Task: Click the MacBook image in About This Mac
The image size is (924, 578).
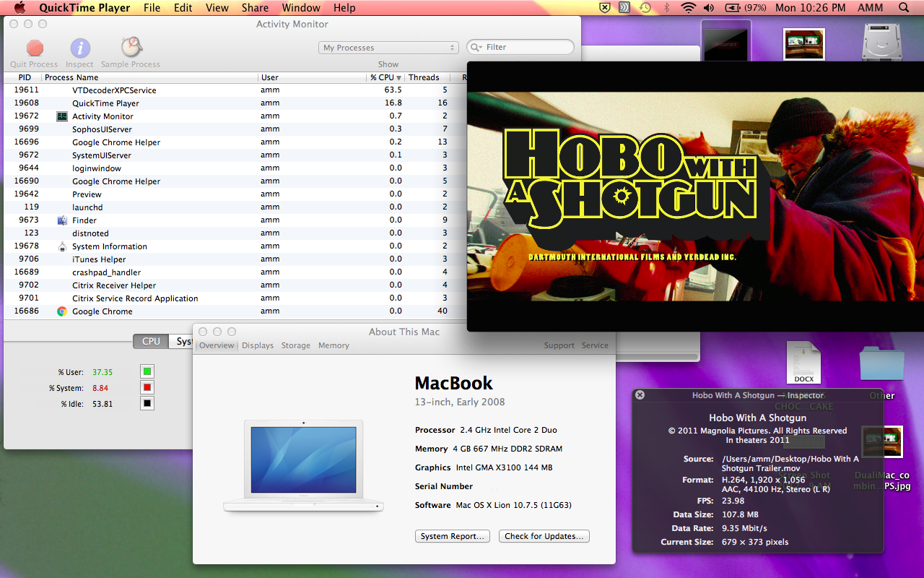Action: [x=303, y=466]
